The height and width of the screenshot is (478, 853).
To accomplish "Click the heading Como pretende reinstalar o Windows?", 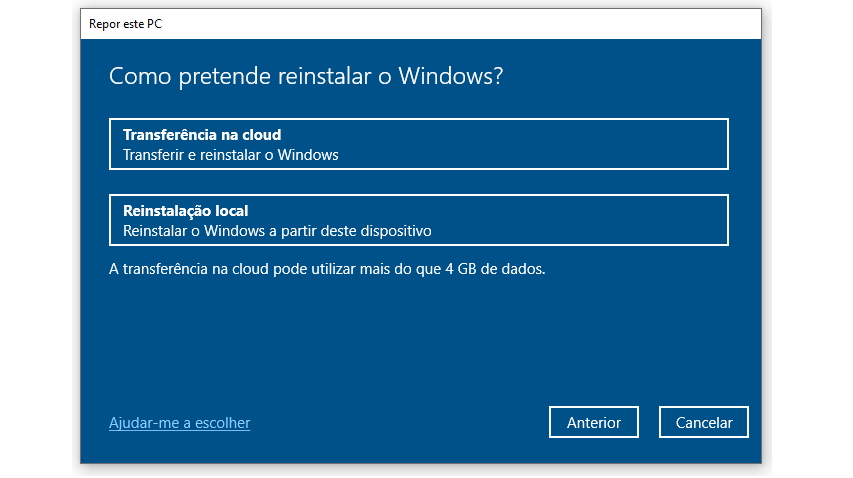I will (x=306, y=76).
